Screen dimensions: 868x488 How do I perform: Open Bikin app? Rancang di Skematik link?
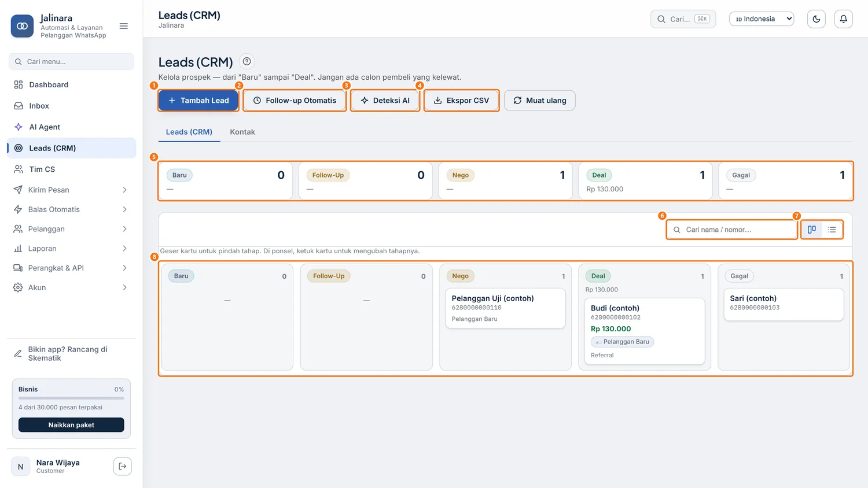tap(71, 354)
